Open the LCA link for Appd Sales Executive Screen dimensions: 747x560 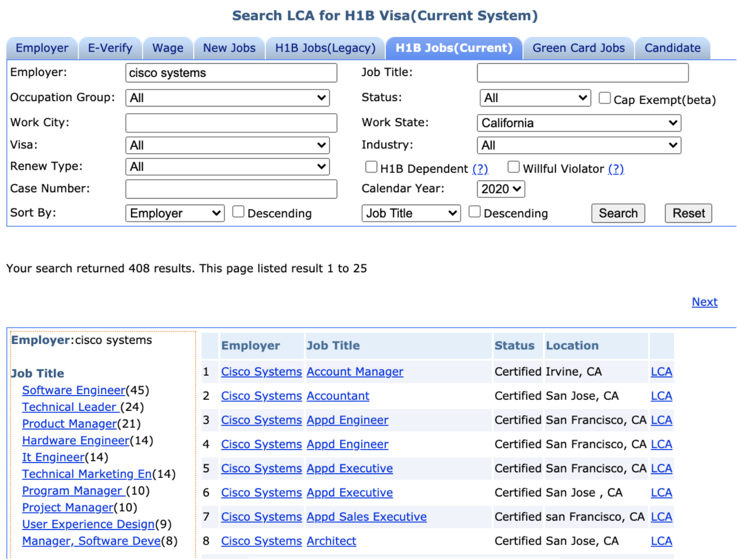click(x=661, y=517)
